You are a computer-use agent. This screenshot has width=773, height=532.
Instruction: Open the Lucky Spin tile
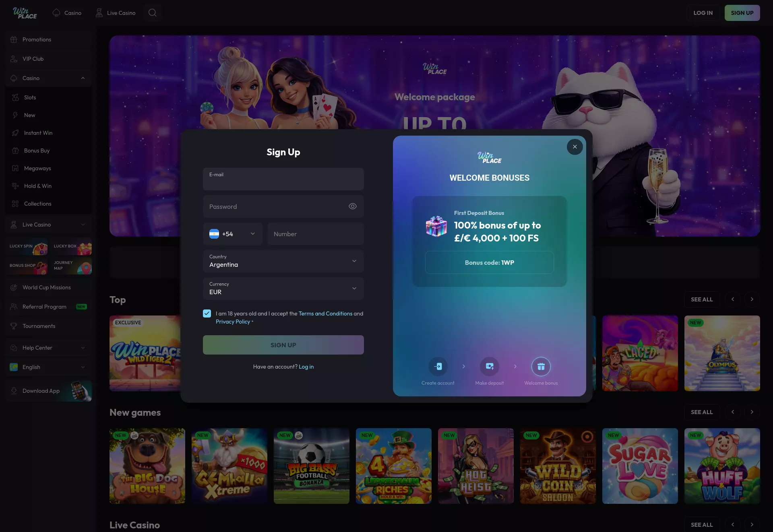pyautogui.click(x=28, y=246)
